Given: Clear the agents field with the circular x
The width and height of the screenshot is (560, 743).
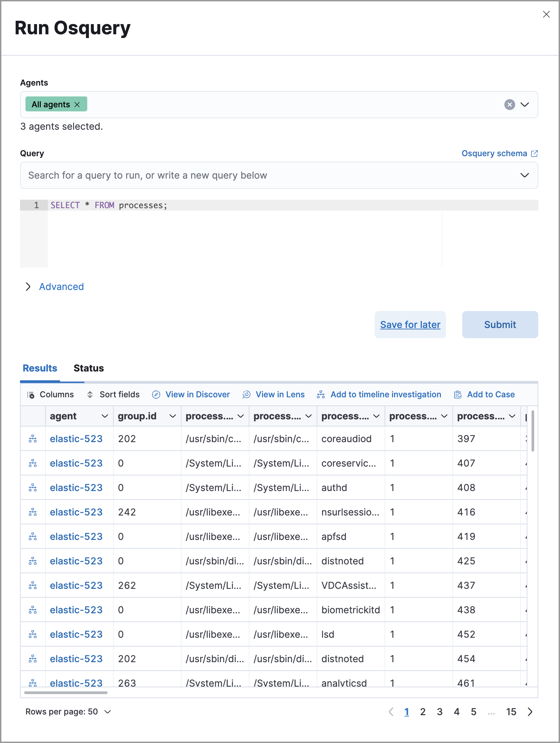Looking at the screenshot, I should click(x=509, y=105).
